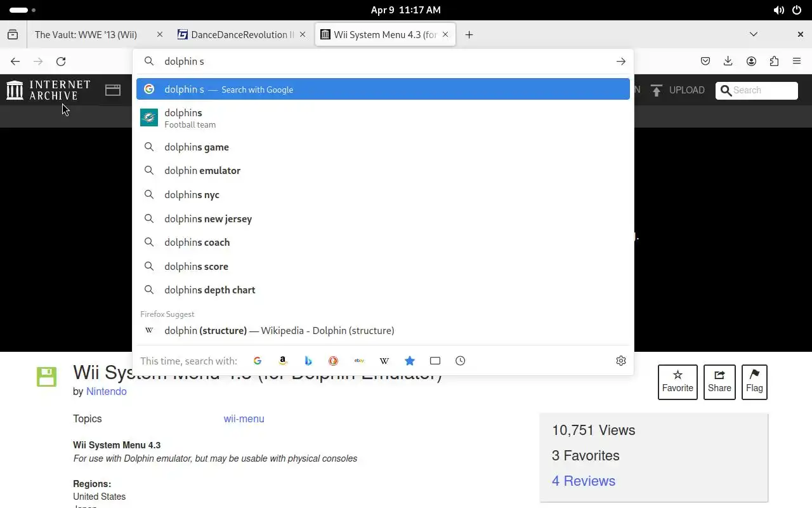Open the Extensions puzzle icon
The height and width of the screenshot is (508, 812).
tap(774, 62)
